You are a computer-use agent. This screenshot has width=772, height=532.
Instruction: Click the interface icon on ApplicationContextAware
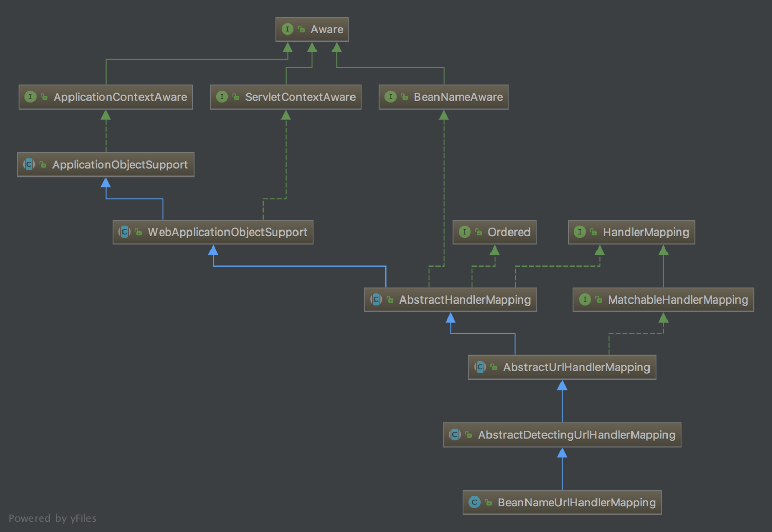(30, 97)
